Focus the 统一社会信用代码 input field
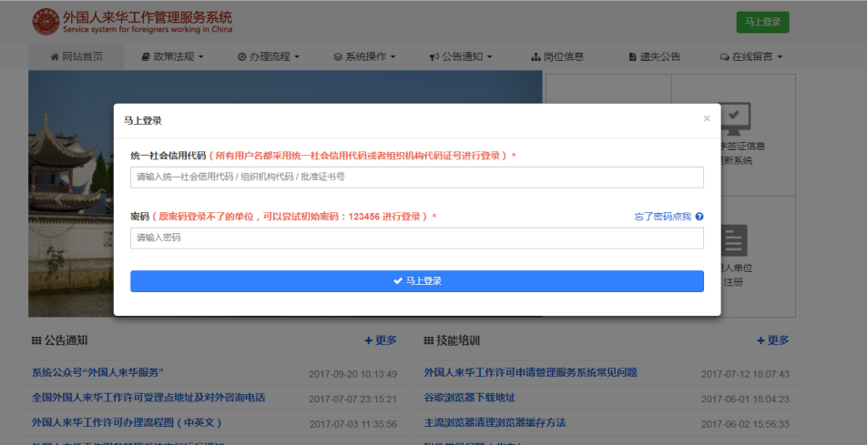The image size is (868, 445). [416, 177]
